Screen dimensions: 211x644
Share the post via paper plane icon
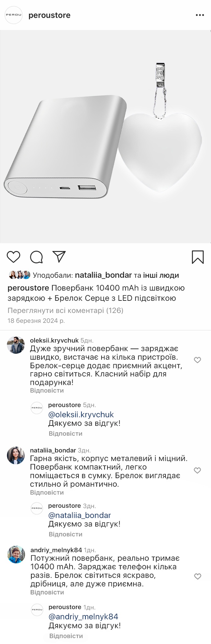tap(59, 257)
